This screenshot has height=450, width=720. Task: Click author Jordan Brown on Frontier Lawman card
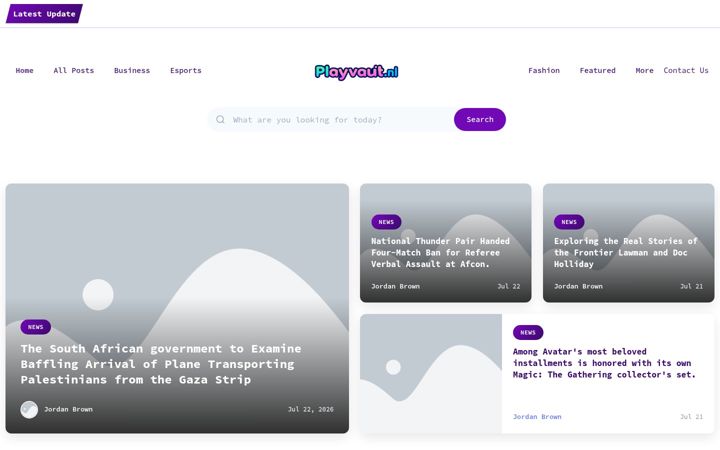[578, 286]
